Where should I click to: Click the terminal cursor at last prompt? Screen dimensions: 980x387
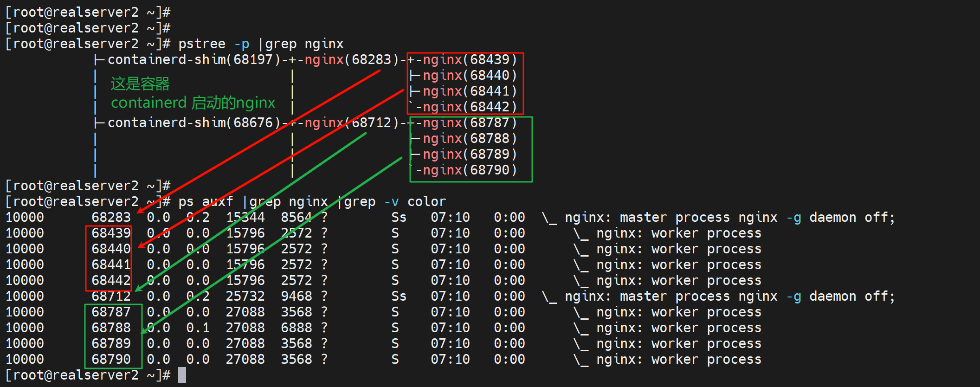(182, 375)
